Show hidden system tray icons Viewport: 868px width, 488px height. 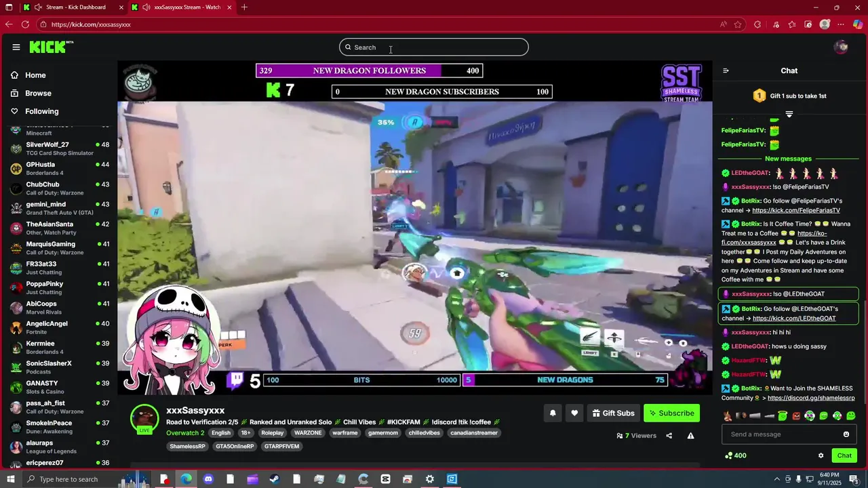click(776, 479)
